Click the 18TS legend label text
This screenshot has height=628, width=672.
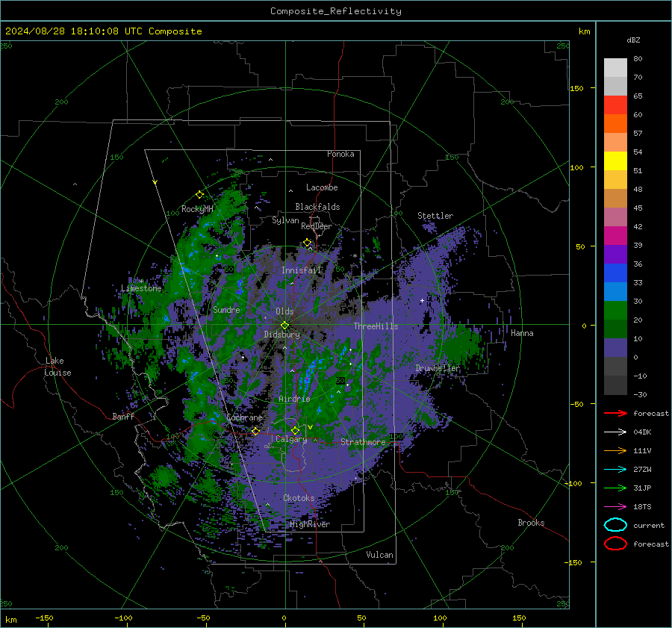642,507
